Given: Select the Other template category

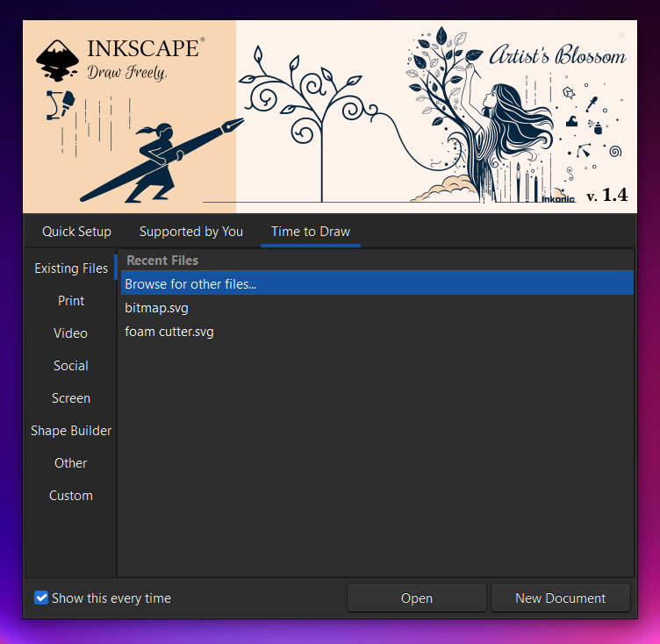Looking at the screenshot, I should click(71, 462).
